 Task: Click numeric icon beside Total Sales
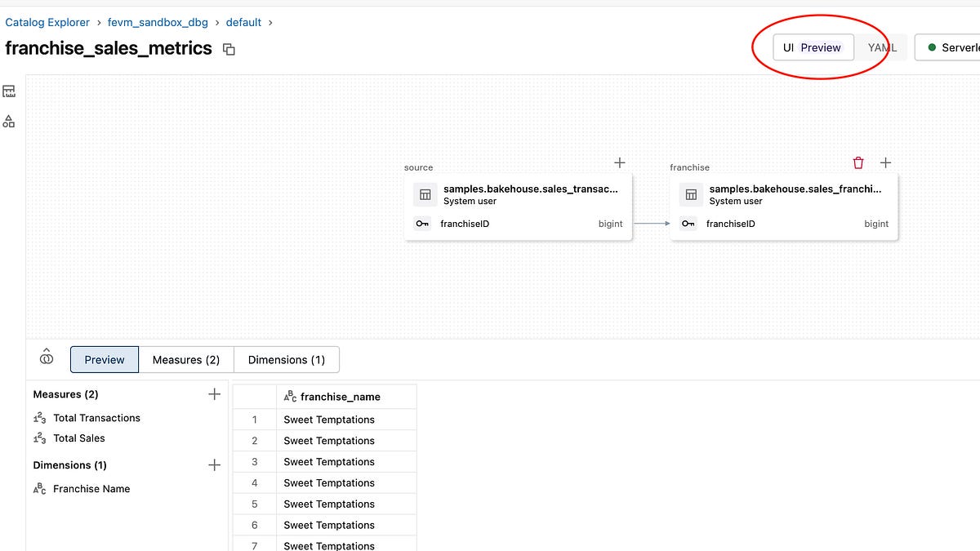click(x=39, y=438)
